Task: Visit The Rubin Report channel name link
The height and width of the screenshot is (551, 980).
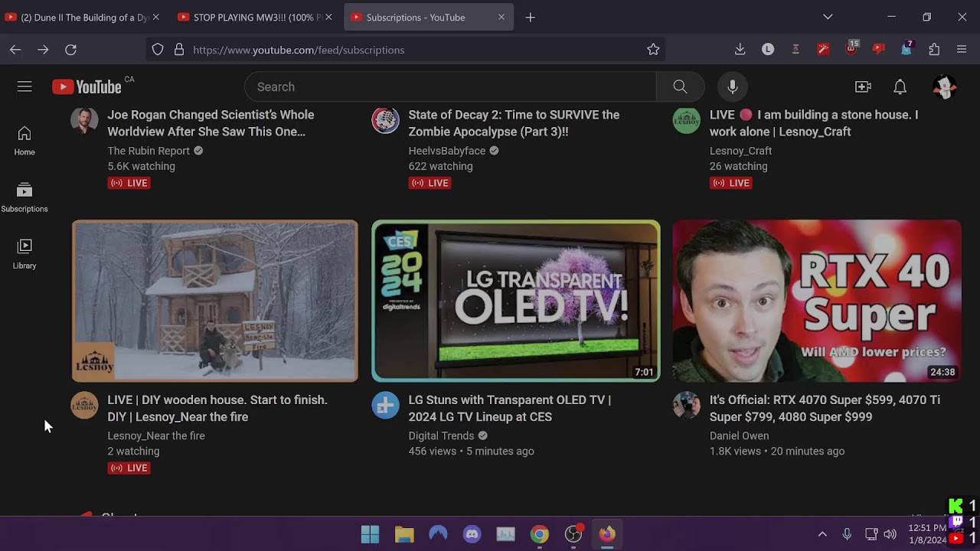Action: coord(149,151)
